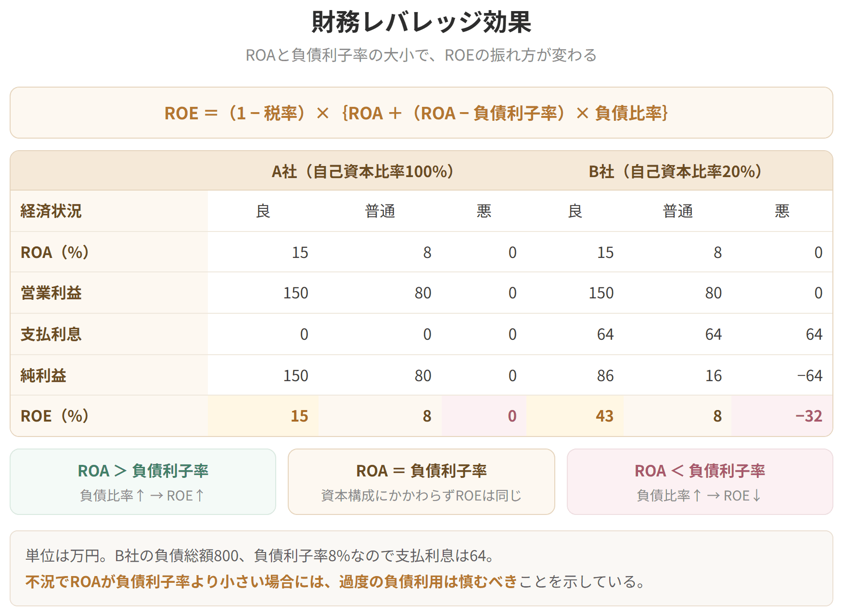Select the text 資本構成にかかわらずROEは同じ
Viewport: 843px width, 616px height.
point(421,496)
